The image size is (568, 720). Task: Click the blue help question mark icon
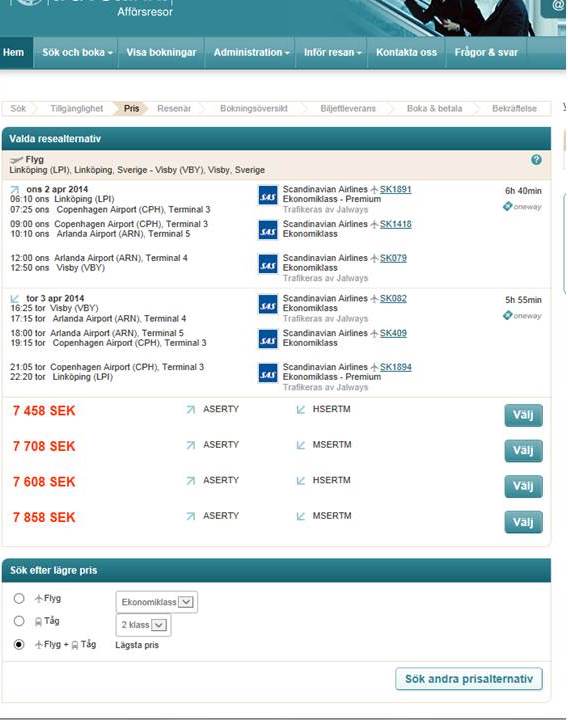[x=536, y=160]
